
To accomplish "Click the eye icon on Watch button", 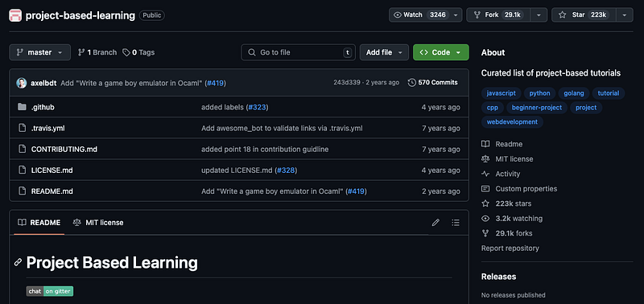I will pos(397,14).
